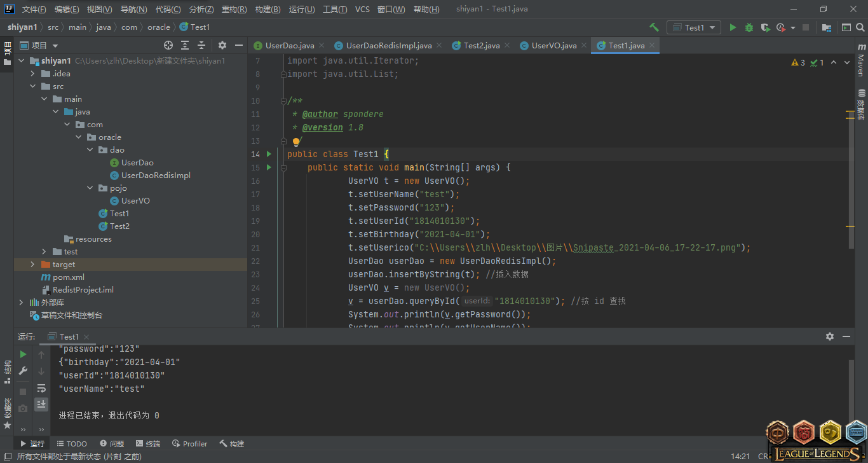
Task: Click the TODO tool window button
Action: click(x=72, y=444)
